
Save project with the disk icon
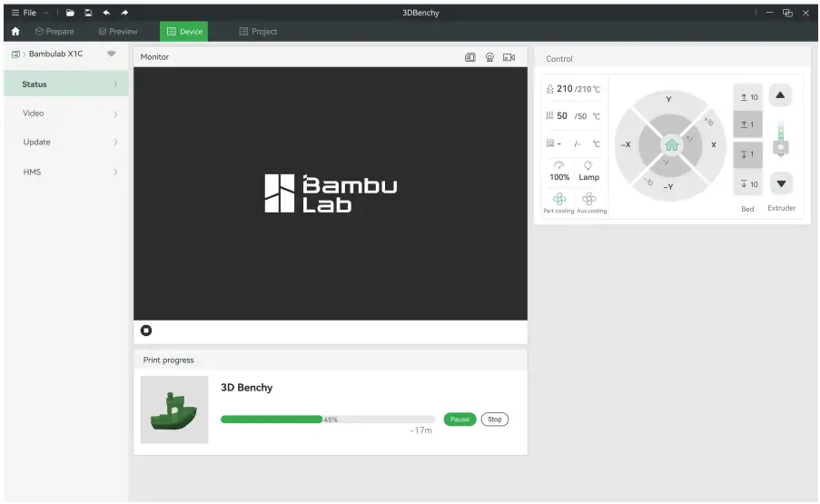[x=88, y=13]
